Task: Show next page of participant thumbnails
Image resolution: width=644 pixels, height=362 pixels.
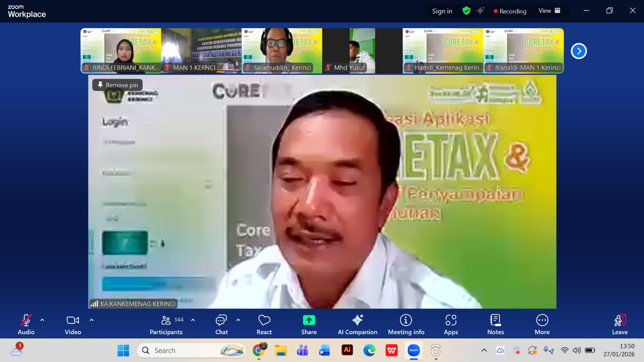Action: [x=578, y=51]
